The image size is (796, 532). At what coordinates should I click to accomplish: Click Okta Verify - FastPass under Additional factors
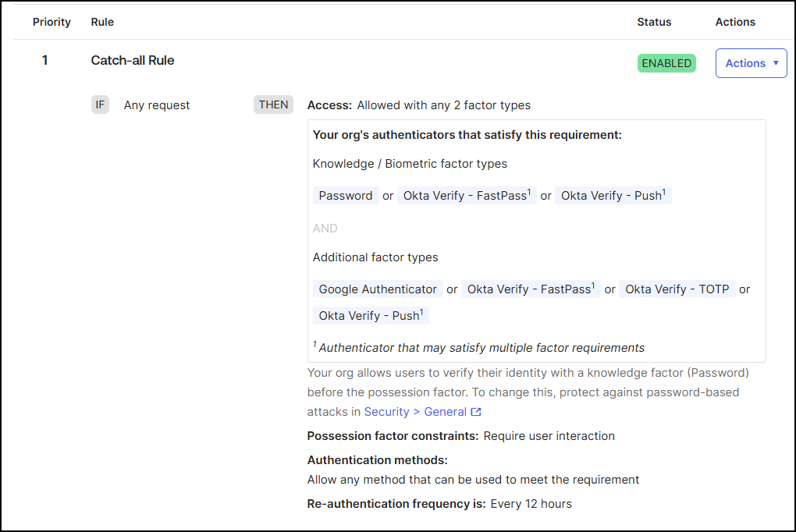[530, 289]
